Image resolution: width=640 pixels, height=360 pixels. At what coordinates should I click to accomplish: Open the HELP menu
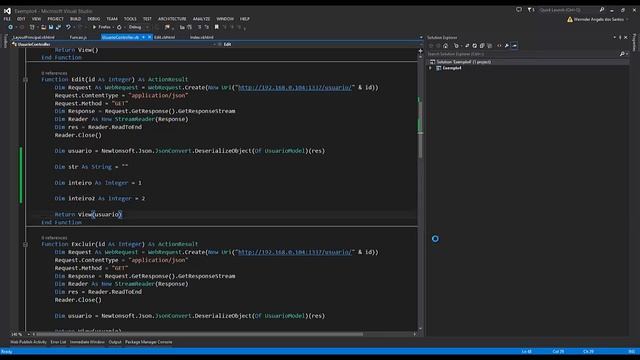pyautogui.click(x=244, y=19)
